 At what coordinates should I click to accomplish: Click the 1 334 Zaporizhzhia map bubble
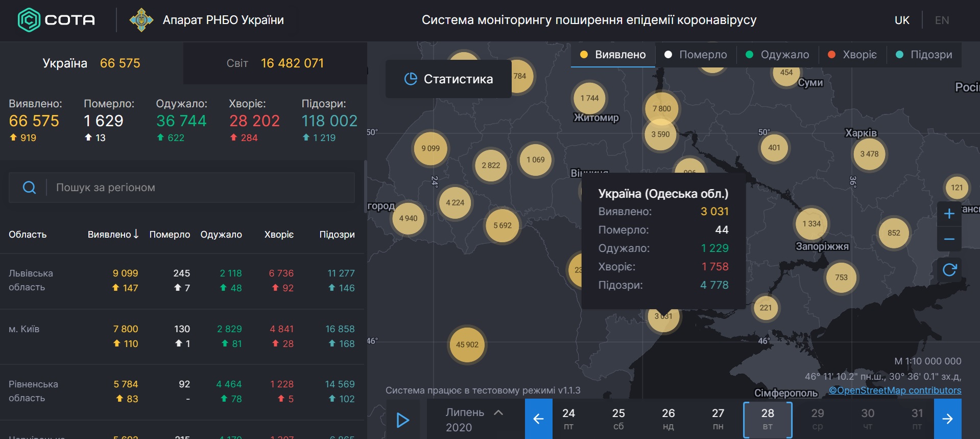coord(811,224)
